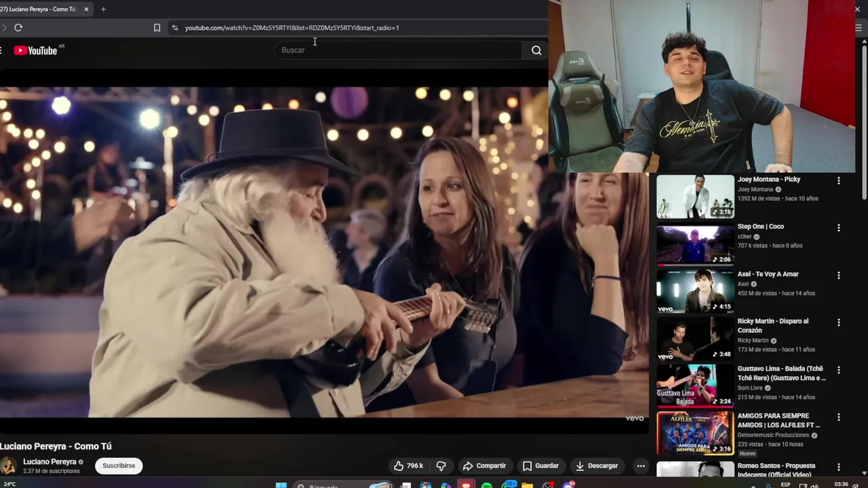Click the search magnifier button
Screen dimensions: 868x488
click(x=536, y=50)
